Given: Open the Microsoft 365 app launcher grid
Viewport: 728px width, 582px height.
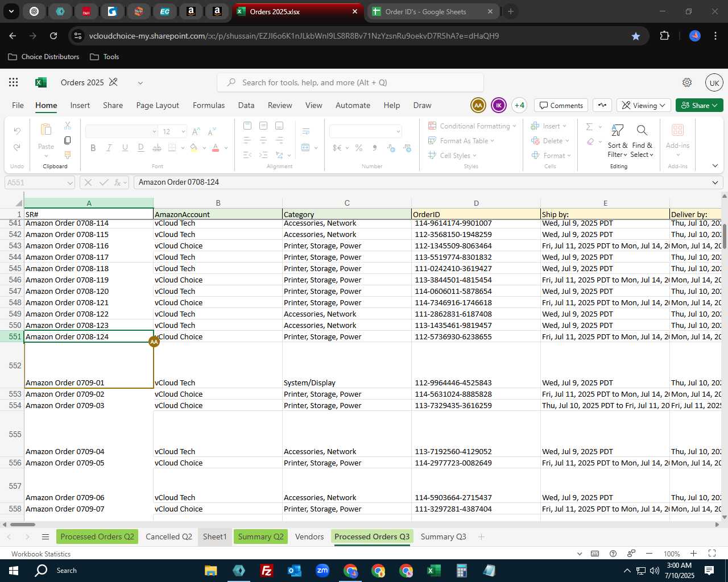Looking at the screenshot, I should [x=14, y=82].
